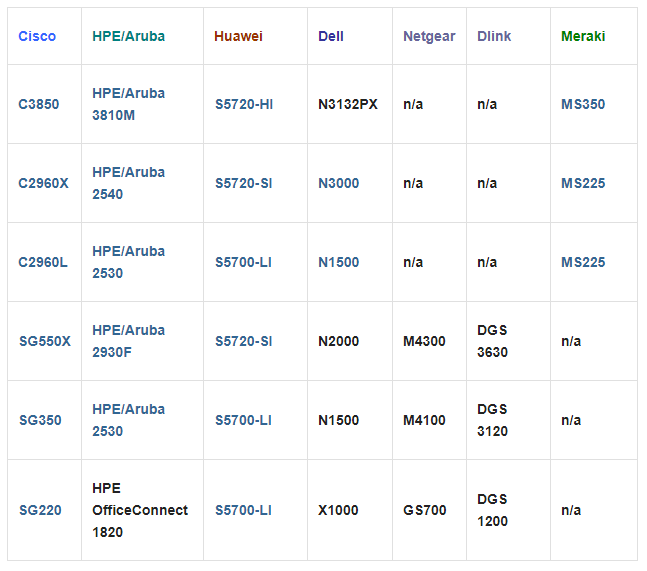Click the SG550X link
The image size is (647, 571).
45,341
